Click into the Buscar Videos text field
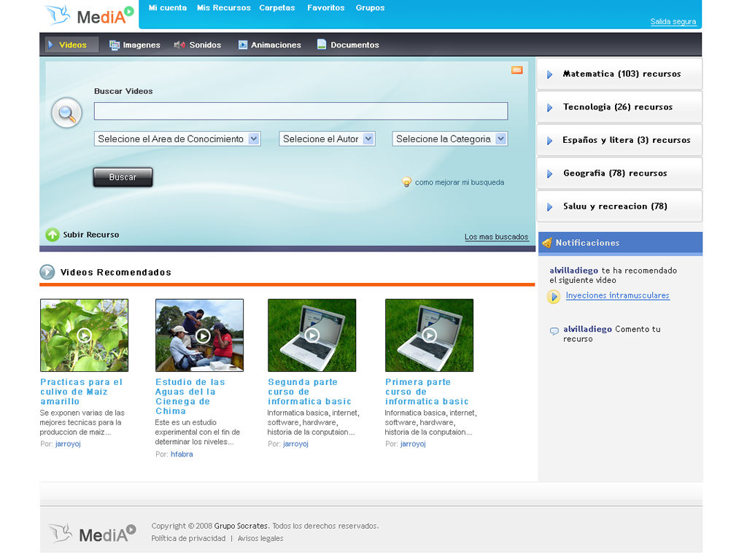 pyautogui.click(x=301, y=111)
